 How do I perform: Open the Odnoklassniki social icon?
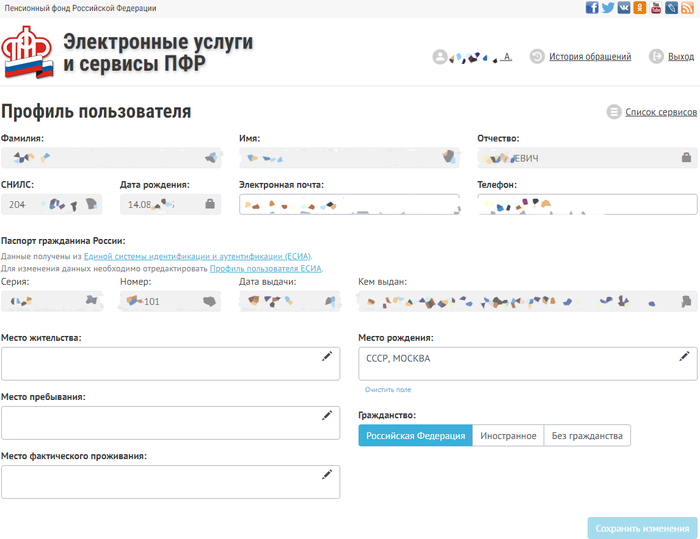[x=640, y=8]
